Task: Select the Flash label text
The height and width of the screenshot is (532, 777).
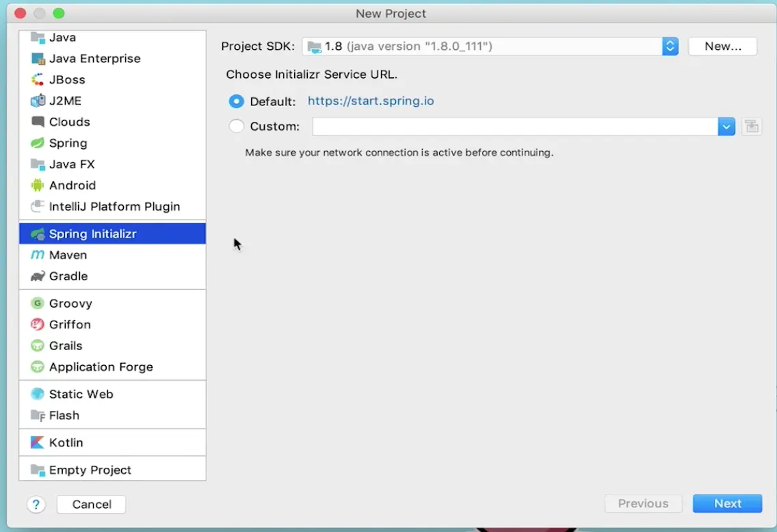Action: tap(64, 415)
